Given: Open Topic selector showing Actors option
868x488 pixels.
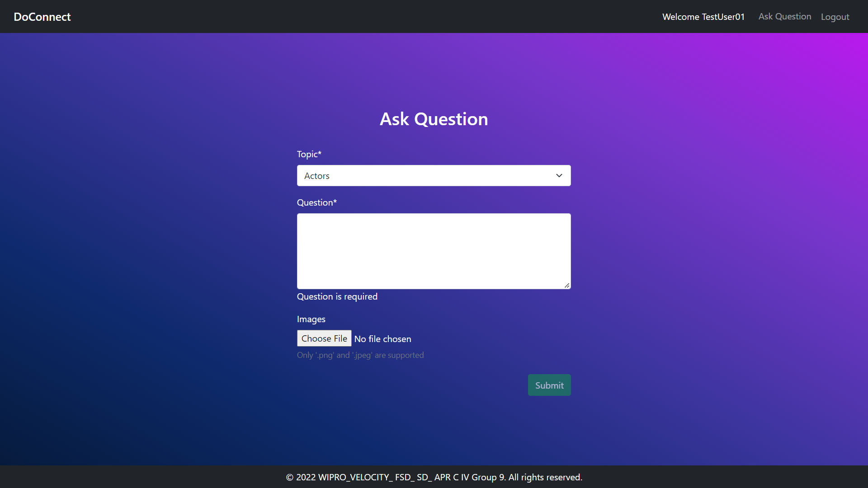Looking at the screenshot, I should point(434,176).
